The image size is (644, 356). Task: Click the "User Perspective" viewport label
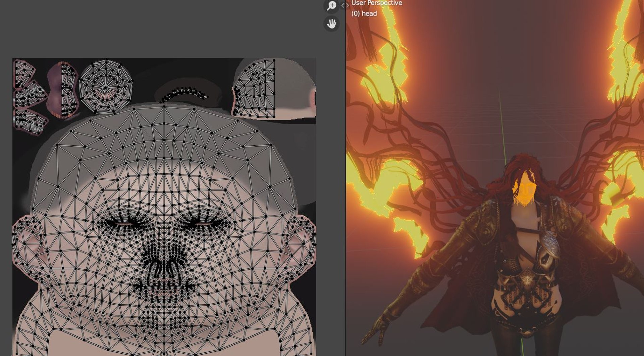(x=377, y=3)
